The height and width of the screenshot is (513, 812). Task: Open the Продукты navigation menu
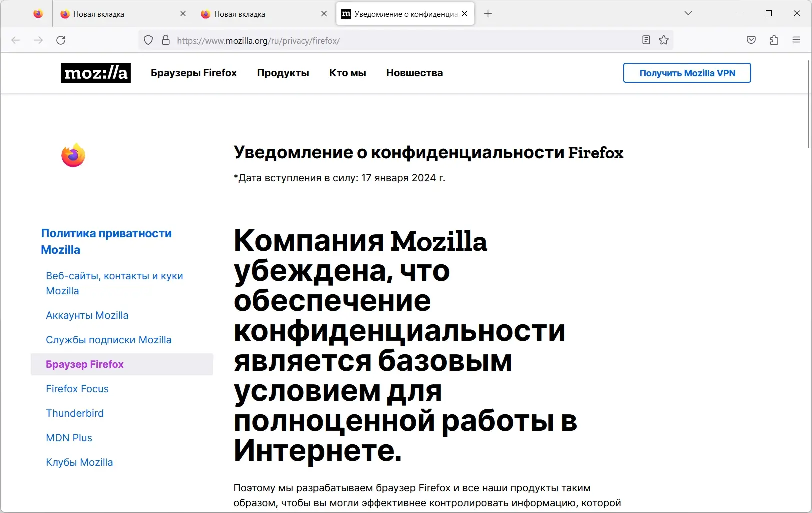282,73
